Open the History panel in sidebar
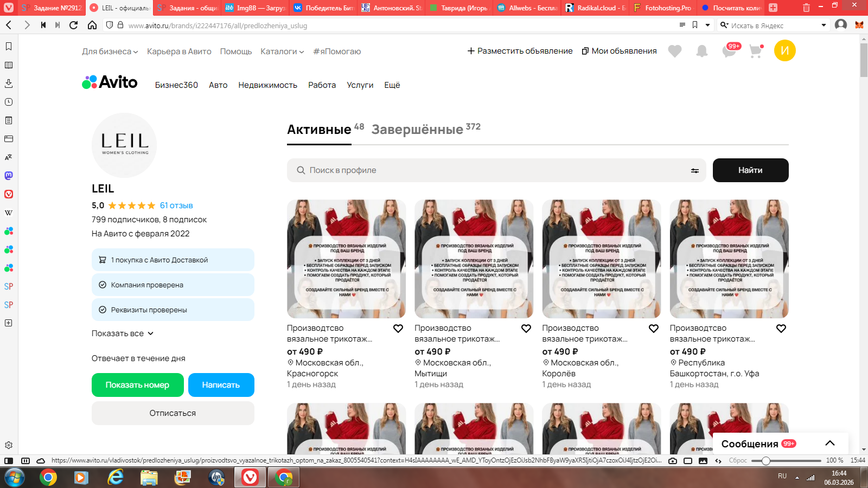This screenshot has height=488, width=868. click(x=9, y=102)
